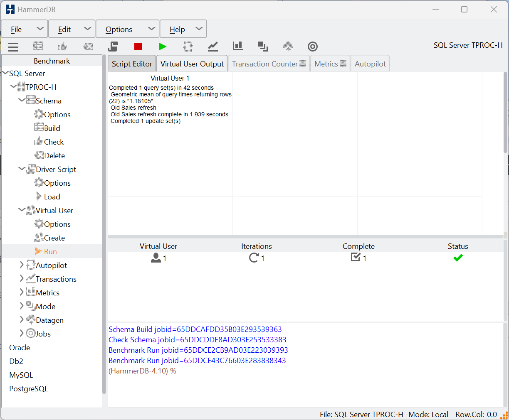This screenshot has width=509, height=420.
Task: Select the MySQL database entry
Action: point(21,375)
